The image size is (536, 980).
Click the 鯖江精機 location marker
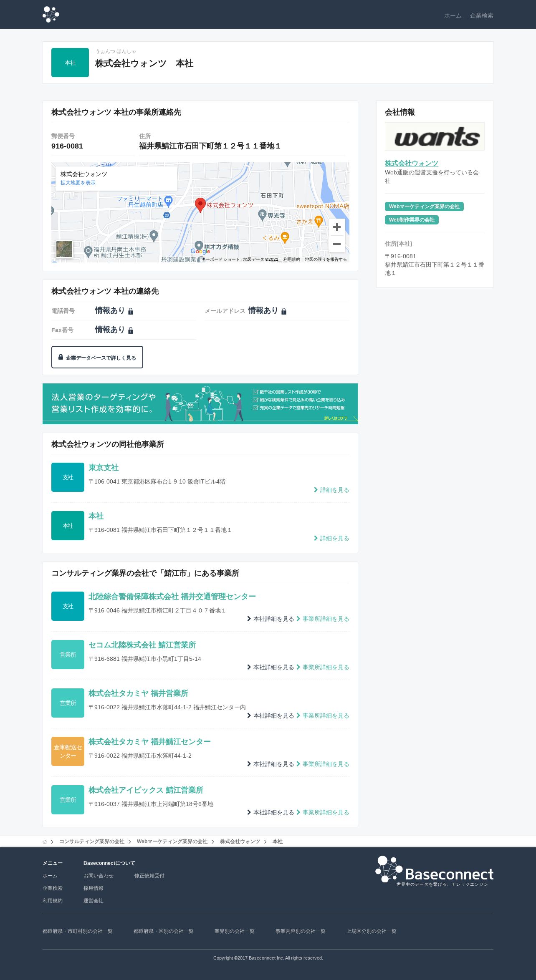tap(154, 236)
